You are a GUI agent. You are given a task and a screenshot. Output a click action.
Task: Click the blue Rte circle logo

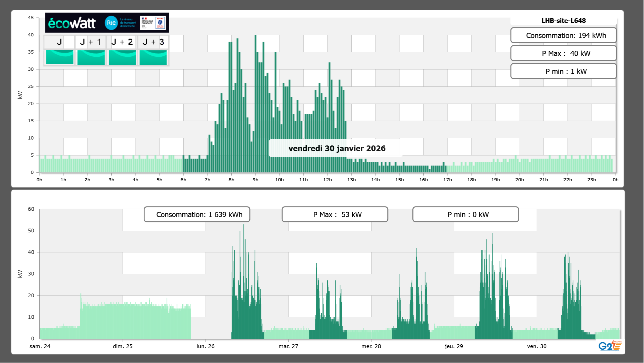coord(111,23)
